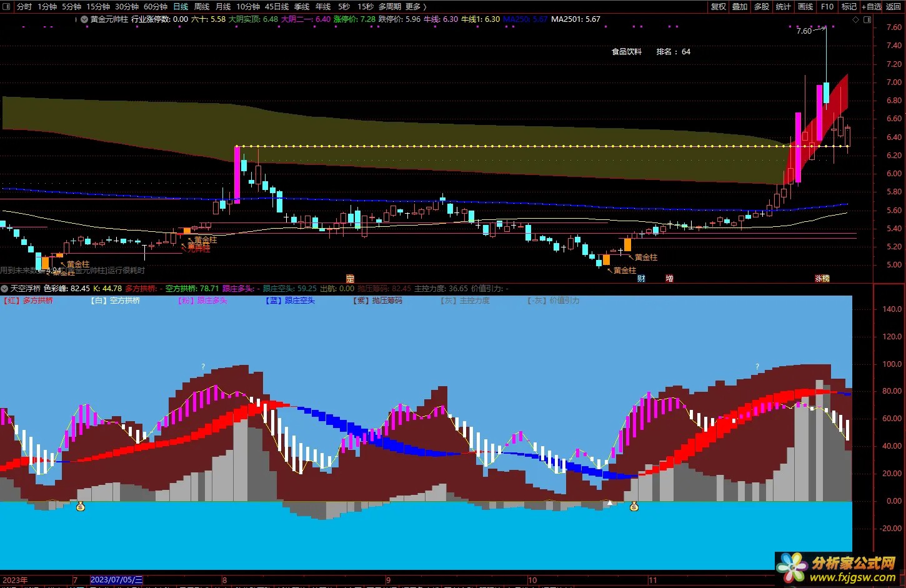Select the 年线 yearly period
The width and height of the screenshot is (906, 588).
click(323, 6)
